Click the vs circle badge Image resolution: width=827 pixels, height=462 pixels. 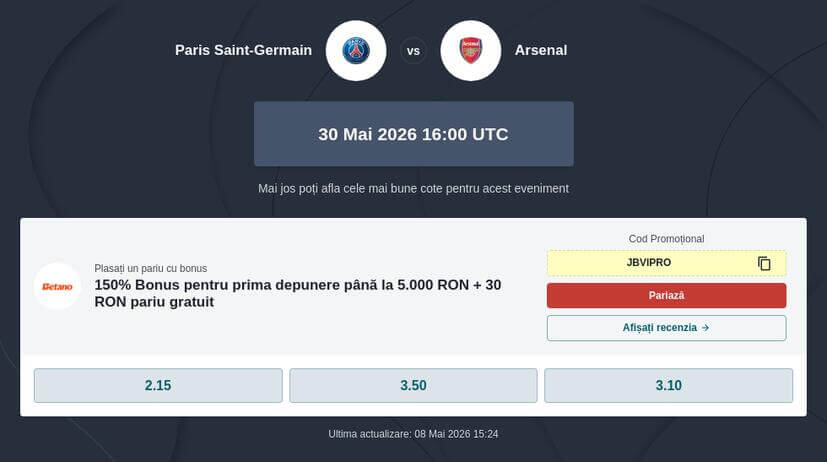pos(414,51)
